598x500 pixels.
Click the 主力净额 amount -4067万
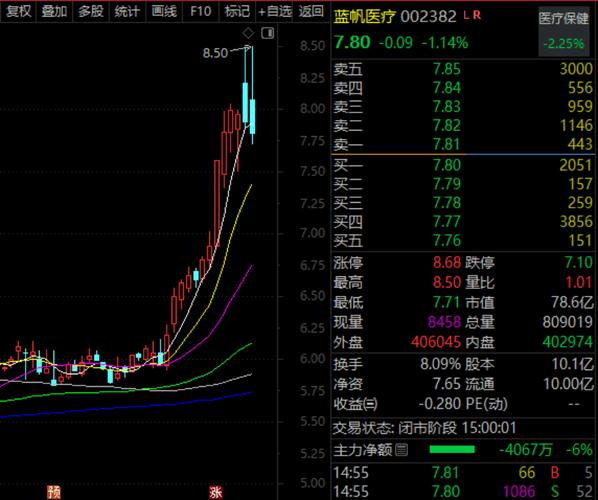pyautogui.click(x=526, y=450)
